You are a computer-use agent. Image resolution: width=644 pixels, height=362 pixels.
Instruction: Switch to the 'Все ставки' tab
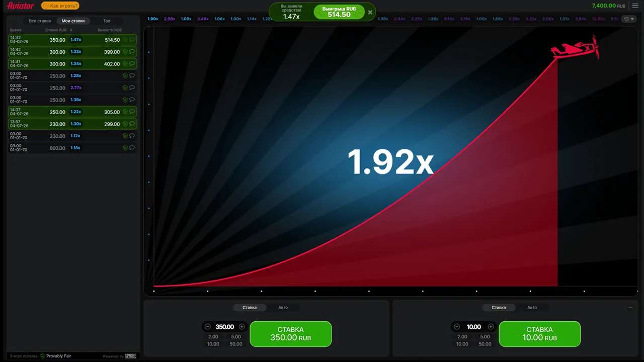pos(40,21)
